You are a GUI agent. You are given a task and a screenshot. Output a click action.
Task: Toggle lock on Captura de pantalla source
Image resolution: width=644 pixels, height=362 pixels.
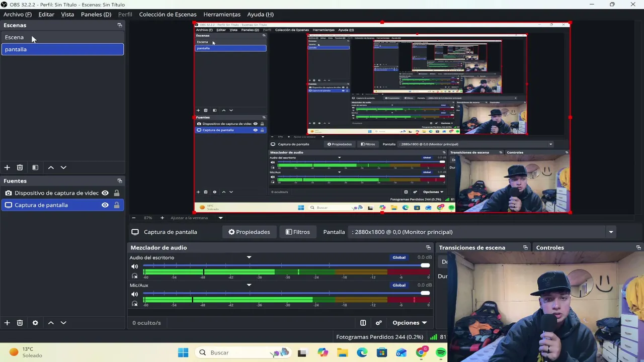click(x=117, y=205)
